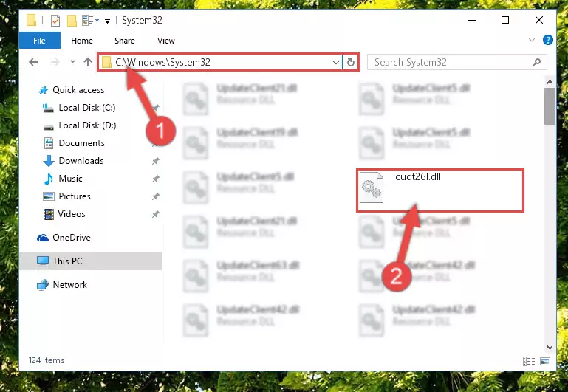Close the System32 window

tap(539, 20)
